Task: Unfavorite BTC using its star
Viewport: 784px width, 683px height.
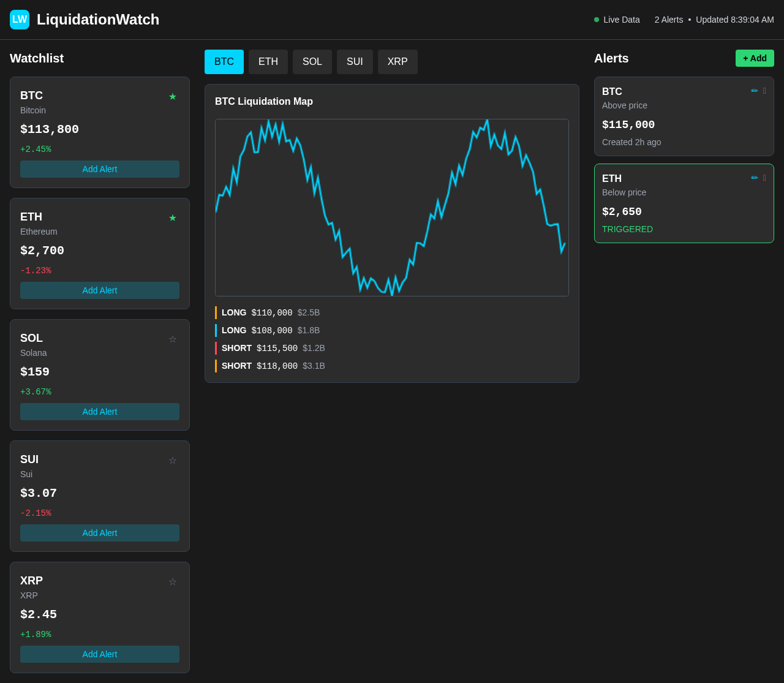Action: [173, 96]
